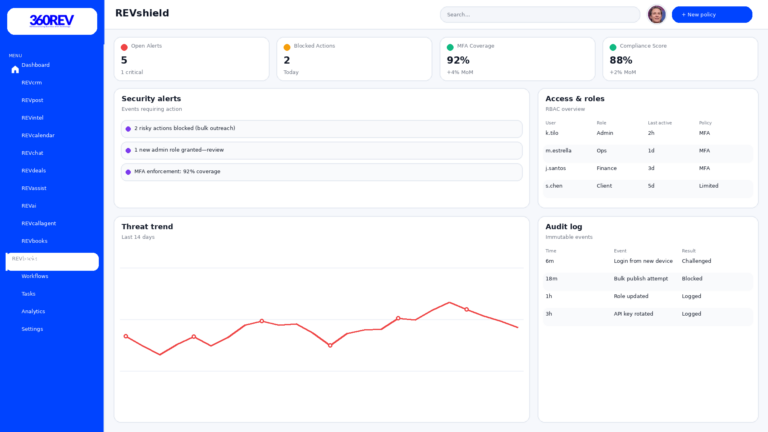
Task: Open REVcrm from the sidebar
Action: (32, 83)
